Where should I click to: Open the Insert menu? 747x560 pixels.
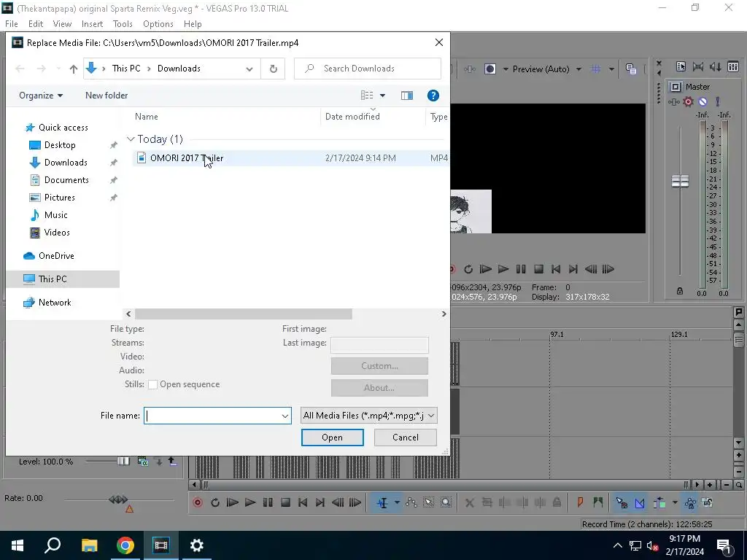92,24
